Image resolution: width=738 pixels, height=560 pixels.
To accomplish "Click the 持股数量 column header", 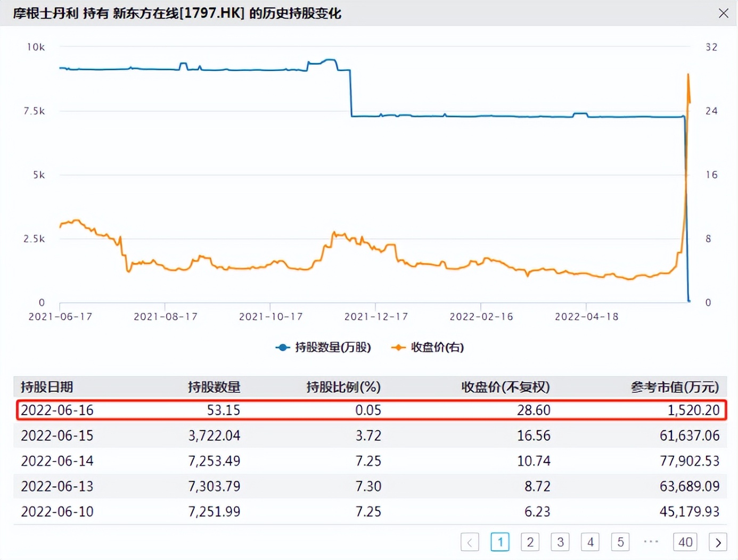I will [x=214, y=387].
